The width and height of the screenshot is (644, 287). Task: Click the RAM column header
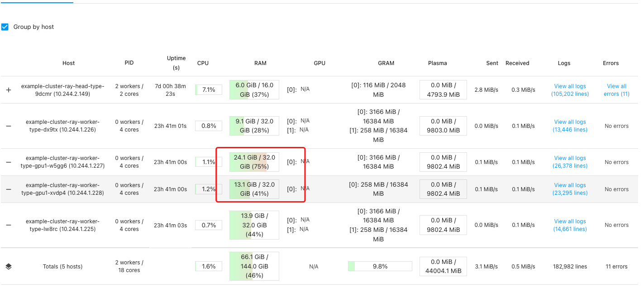[260, 63]
